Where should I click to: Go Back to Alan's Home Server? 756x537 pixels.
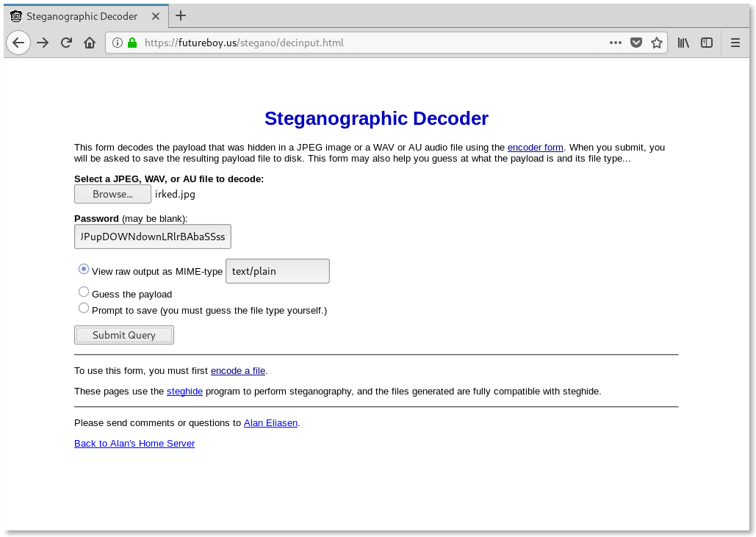[x=134, y=444]
